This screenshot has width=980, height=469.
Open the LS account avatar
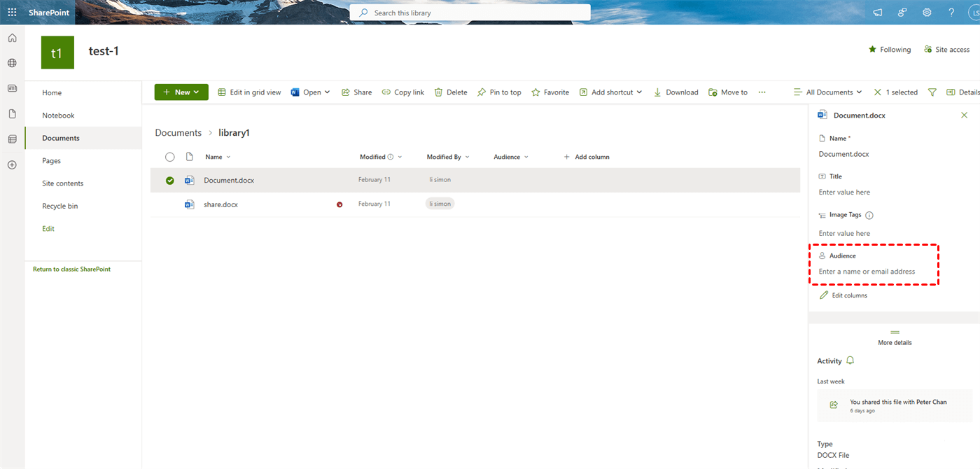(973, 13)
